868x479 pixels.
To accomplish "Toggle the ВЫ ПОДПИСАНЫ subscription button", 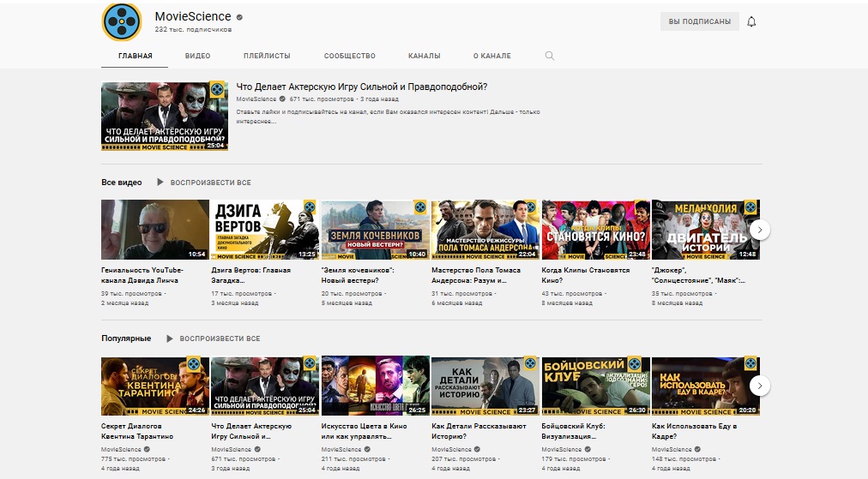I will (699, 21).
